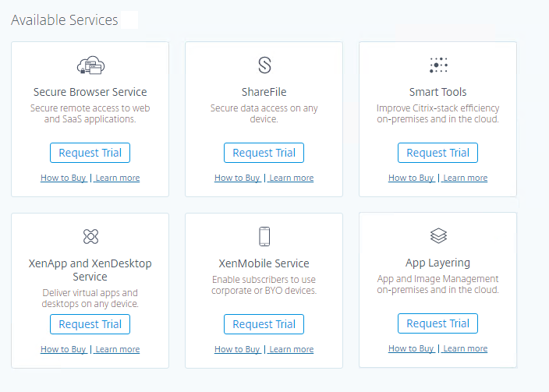Click the Secure Browser Service cloud icon
Viewport: 549px width, 392px height.
point(90,65)
